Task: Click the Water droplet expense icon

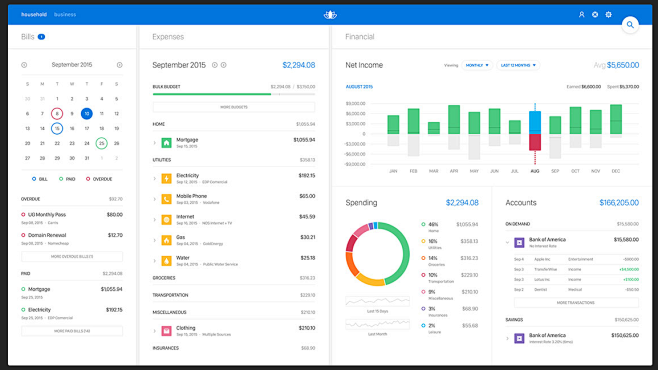Action: click(167, 261)
